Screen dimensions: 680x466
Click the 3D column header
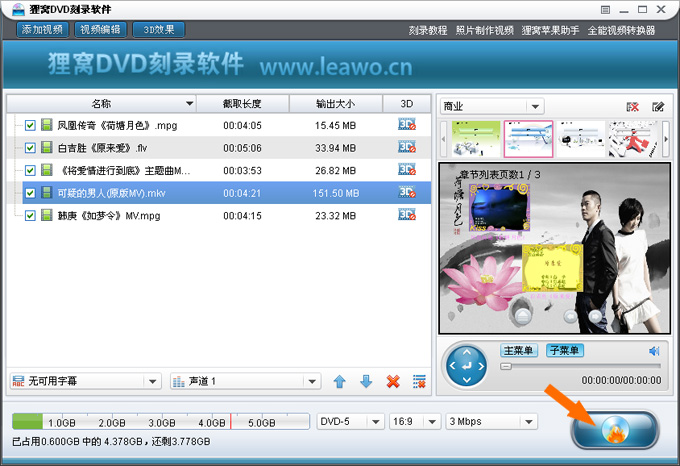[x=407, y=104]
